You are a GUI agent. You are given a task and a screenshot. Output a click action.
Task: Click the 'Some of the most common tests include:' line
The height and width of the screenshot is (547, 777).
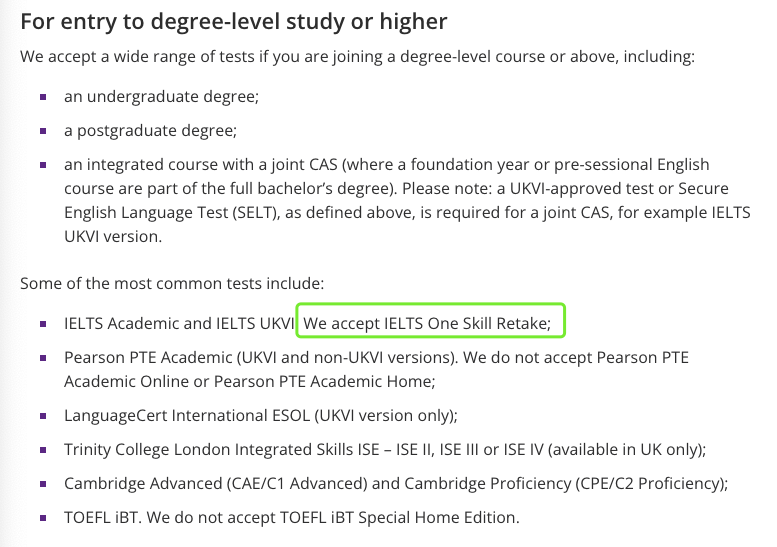click(x=172, y=283)
